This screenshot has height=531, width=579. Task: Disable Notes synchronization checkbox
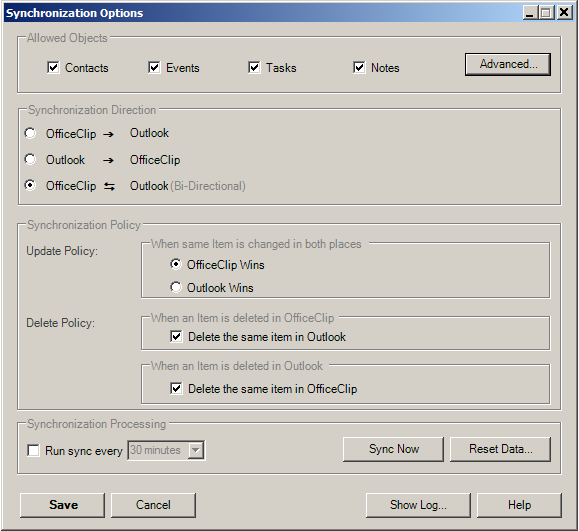click(x=359, y=68)
